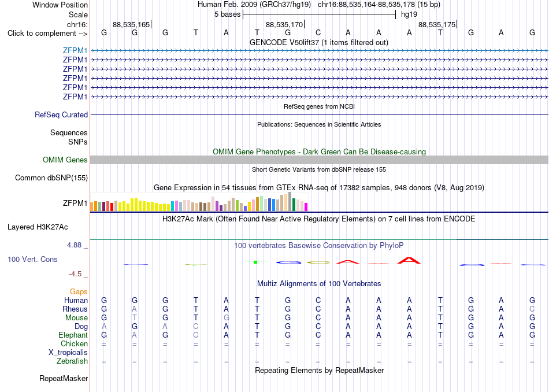Open the GTEx 'Gene Expression in 54 tissues' title

coord(319,188)
